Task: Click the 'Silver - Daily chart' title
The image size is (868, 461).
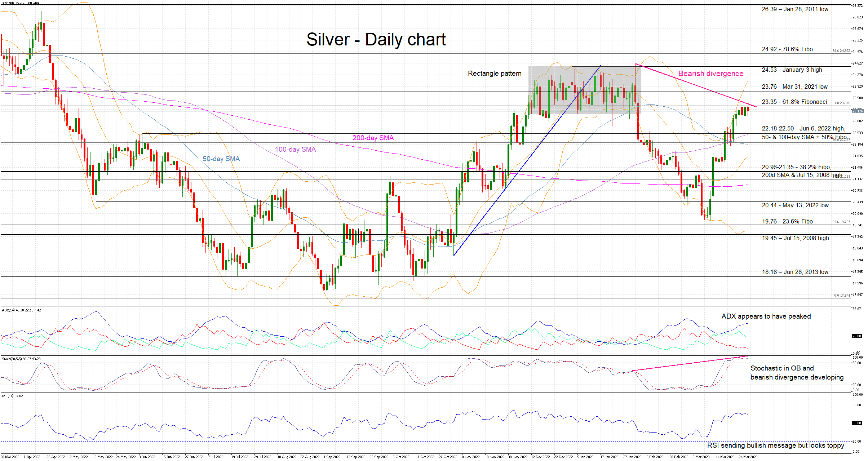Action: click(x=376, y=40)
